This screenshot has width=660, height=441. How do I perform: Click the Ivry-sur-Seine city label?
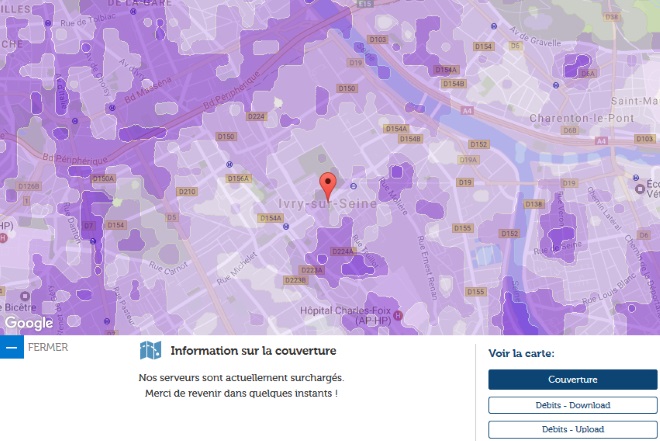(x=327, y=204)
